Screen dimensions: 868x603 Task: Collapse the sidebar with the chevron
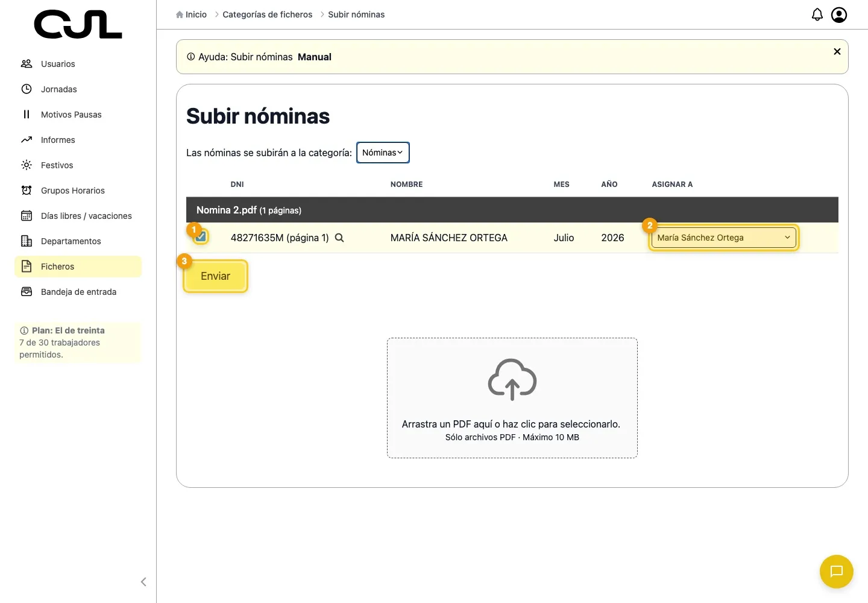point(143,582)
